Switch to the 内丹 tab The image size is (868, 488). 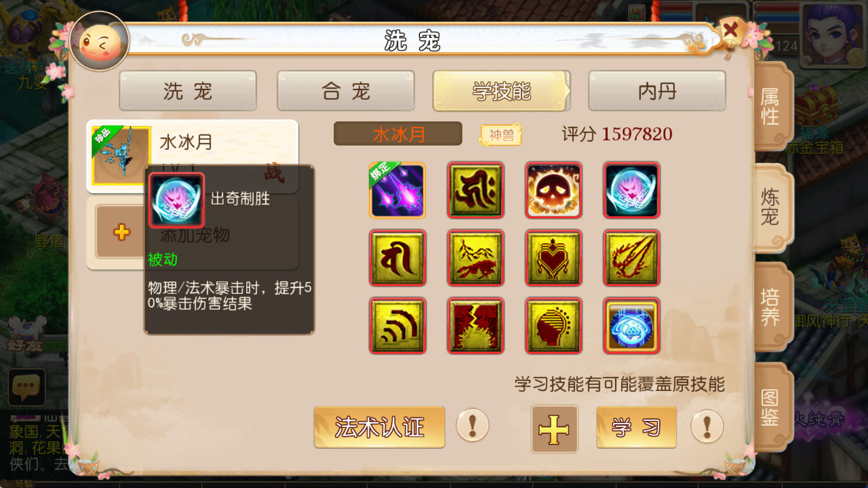click(657, 91)
